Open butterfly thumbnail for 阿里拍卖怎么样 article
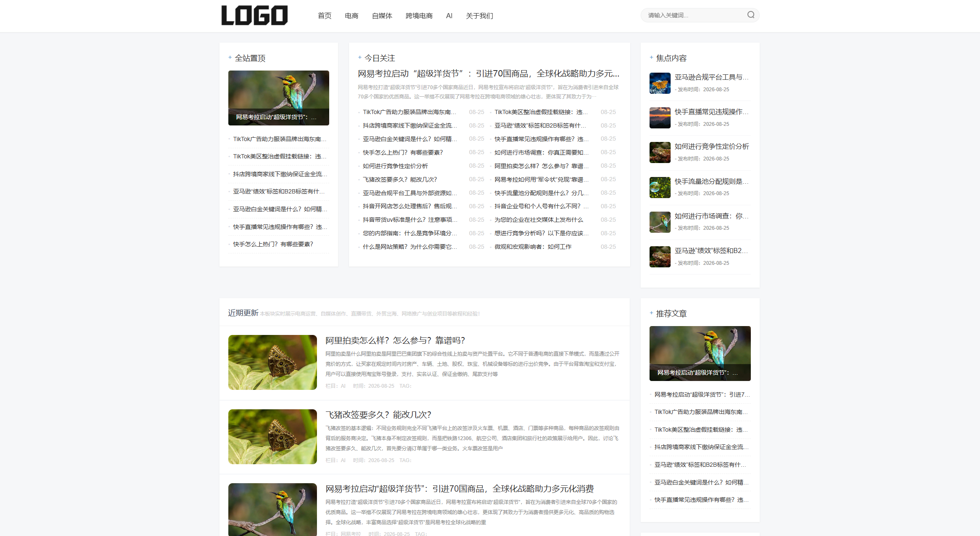 pos(273,362)
